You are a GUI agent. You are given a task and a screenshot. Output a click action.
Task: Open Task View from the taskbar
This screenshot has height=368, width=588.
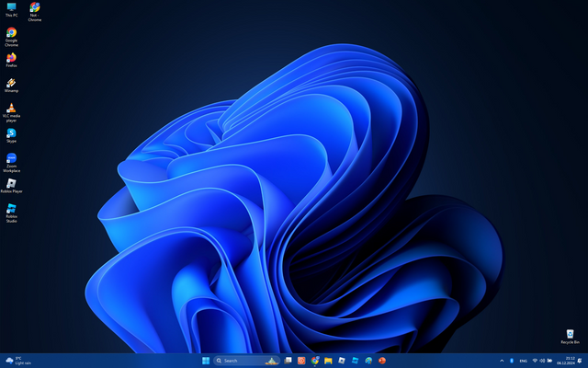click(x=288, y=361)
